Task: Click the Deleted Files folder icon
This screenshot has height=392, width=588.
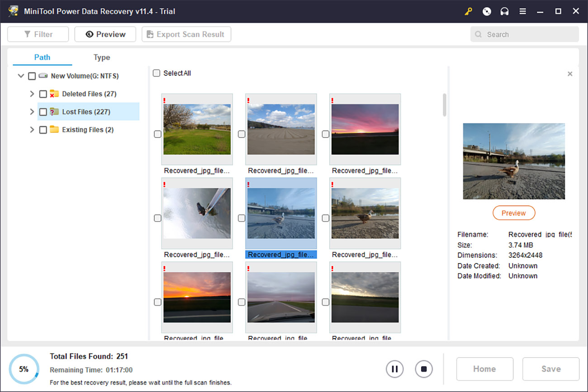Action: click(54, 94)
